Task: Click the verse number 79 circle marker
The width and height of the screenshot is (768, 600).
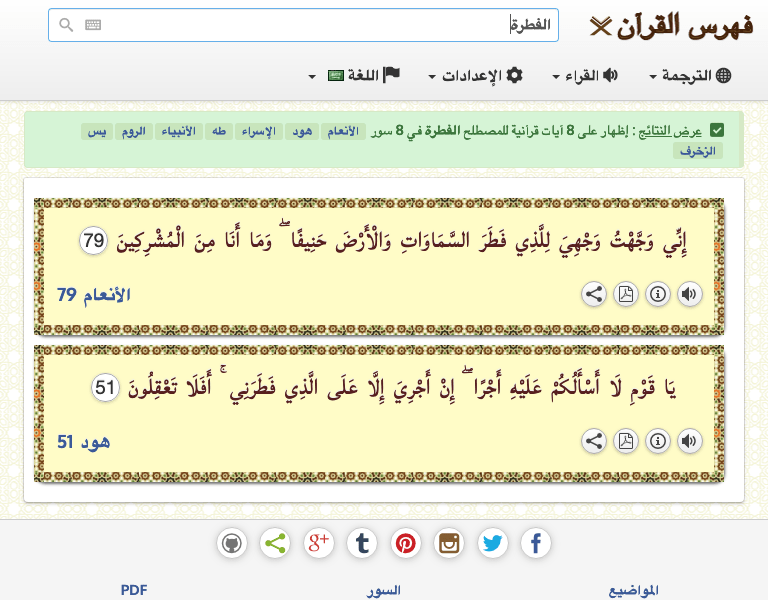Action: pos(93,240)
